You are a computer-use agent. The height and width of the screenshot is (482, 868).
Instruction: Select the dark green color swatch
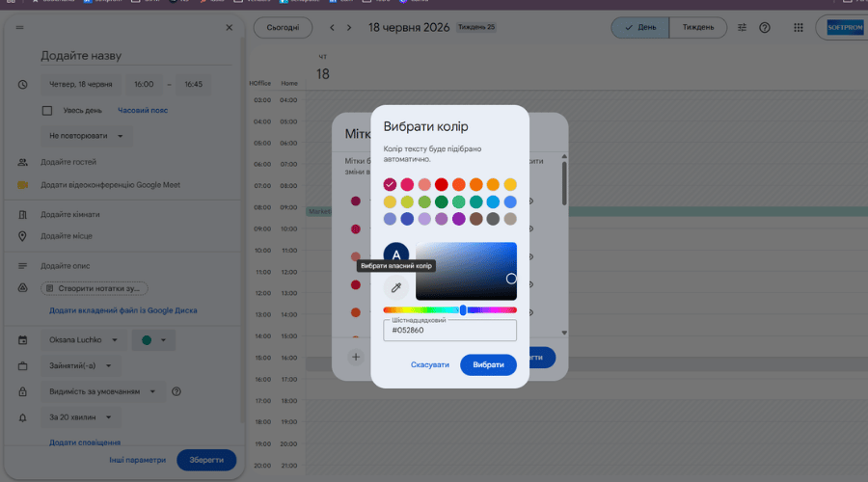(441, 202)
